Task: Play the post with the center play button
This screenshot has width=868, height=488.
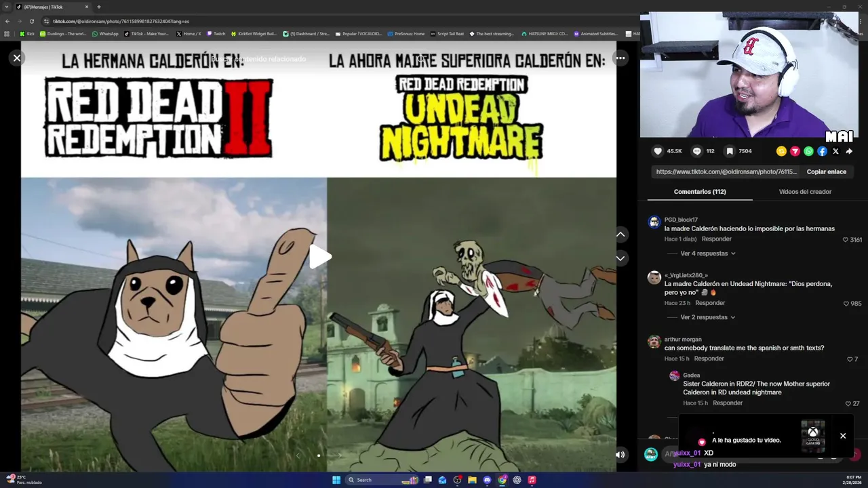Action: click(x=319, y=257)
